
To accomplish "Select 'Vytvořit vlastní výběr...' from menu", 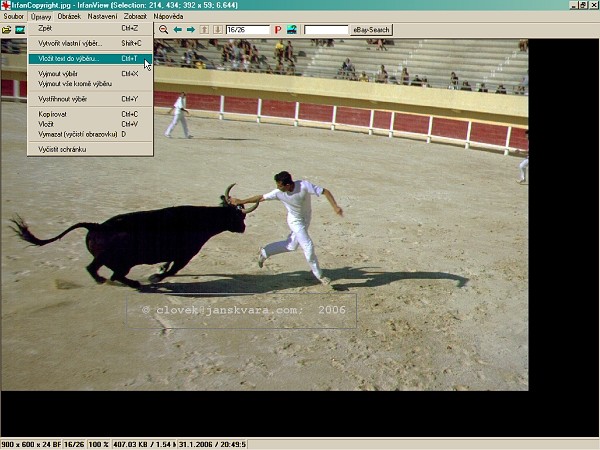I will (x=70, y=43).
